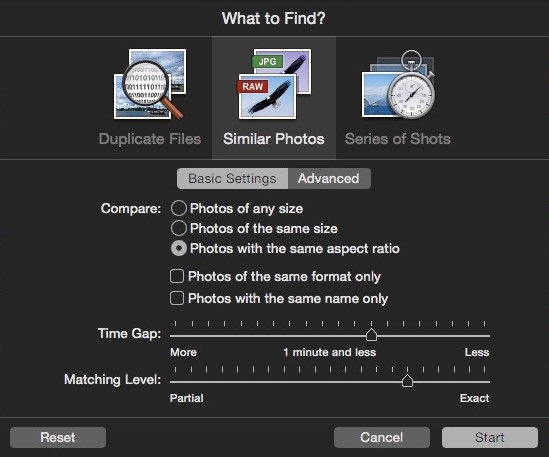This screenshot has height=457, width=549.
Task: Select the Duplicate Files magnifier icon
Action: (x=150, y=84)
